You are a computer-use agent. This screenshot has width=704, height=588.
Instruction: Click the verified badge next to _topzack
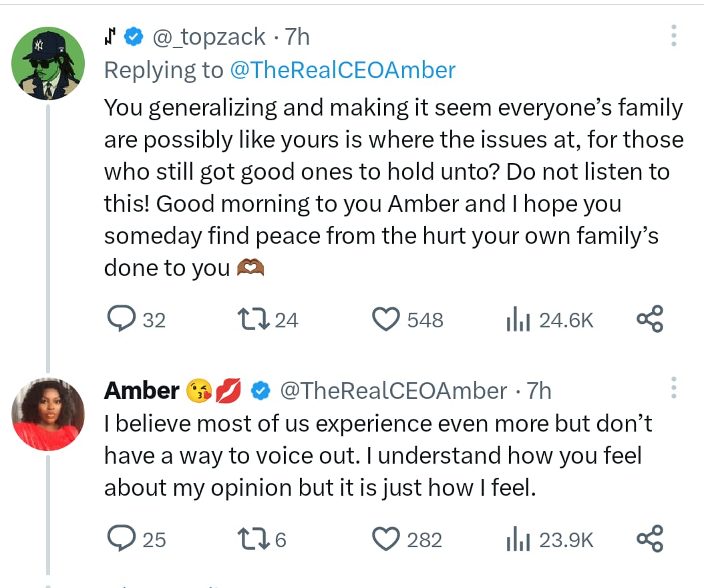coord(134,37)
